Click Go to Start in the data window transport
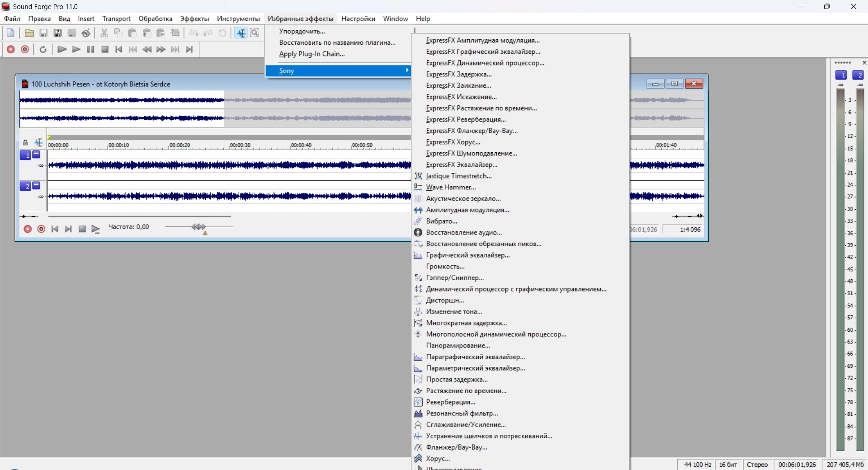The image size is (868, 470). [x=55, y=229]
